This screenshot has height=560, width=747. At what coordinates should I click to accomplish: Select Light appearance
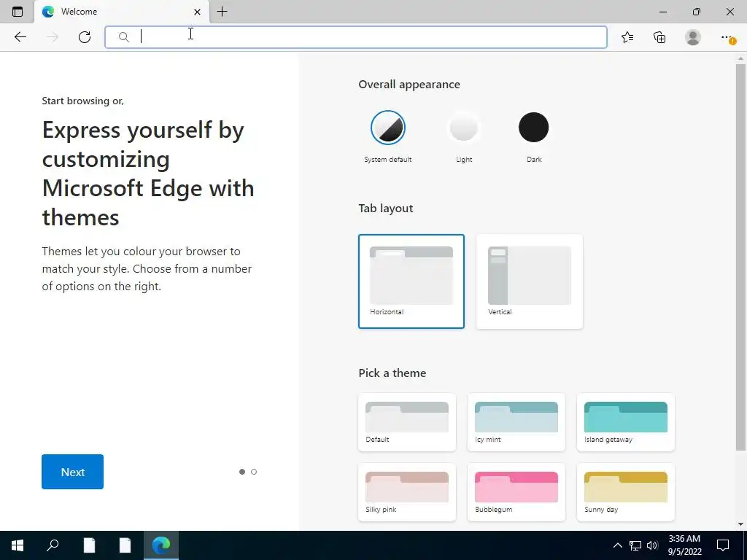[x=463, y=128]
